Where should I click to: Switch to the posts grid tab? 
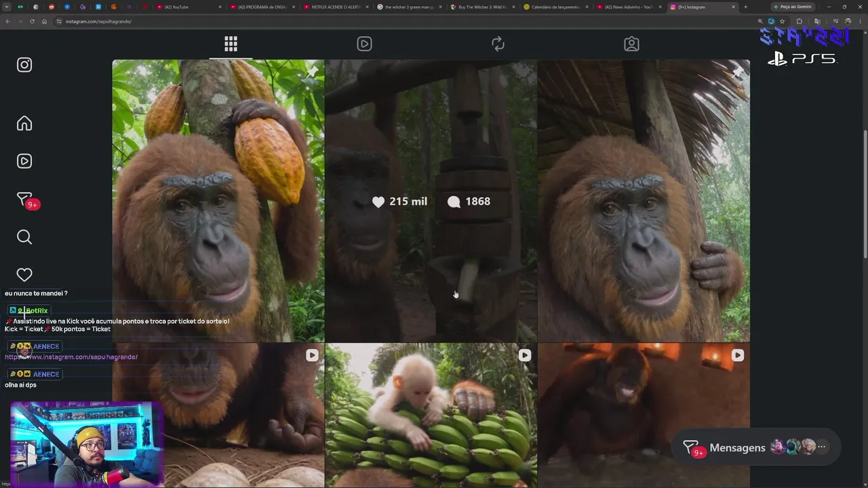point(231,44)
